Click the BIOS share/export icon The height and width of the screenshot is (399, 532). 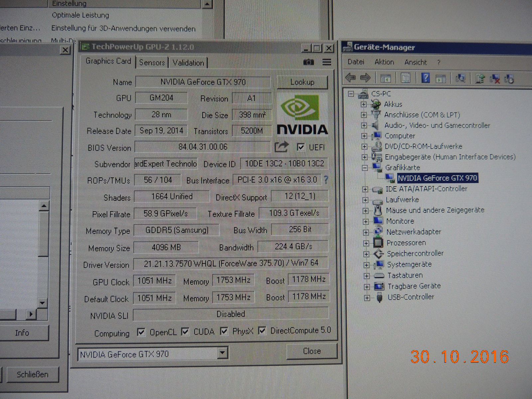click(x=282, y=146)
